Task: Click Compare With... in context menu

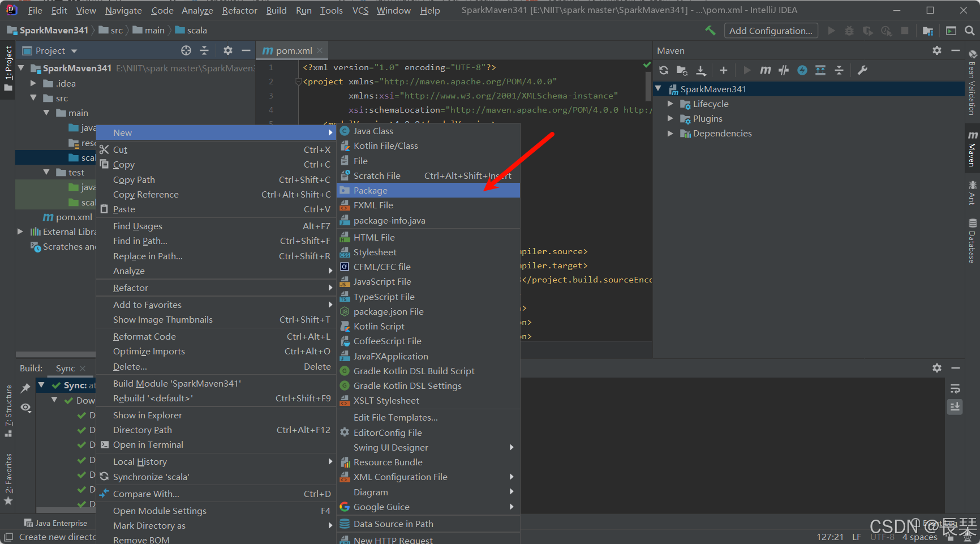Action: click(x=216, y=494)
